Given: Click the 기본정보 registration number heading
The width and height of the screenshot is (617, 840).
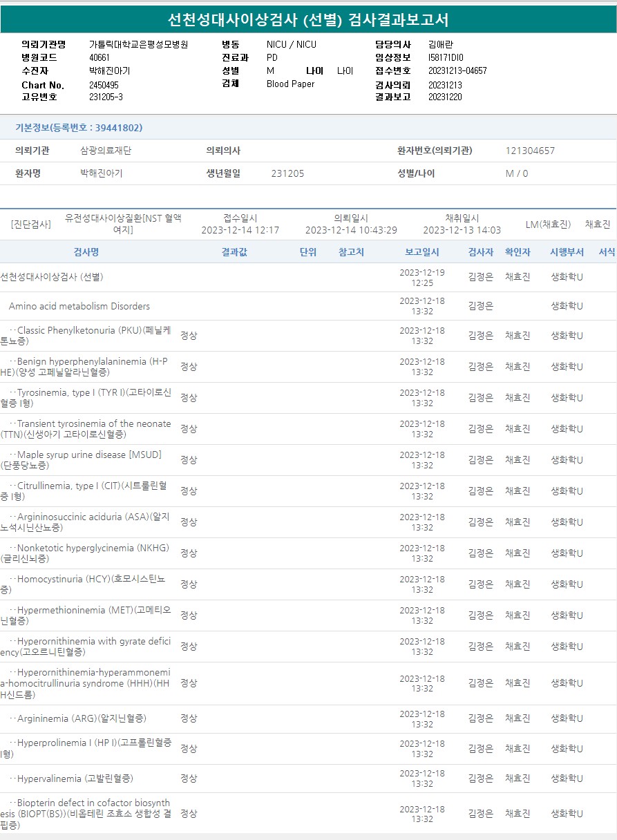Looking at the screenshot, I should coord(79,128).
